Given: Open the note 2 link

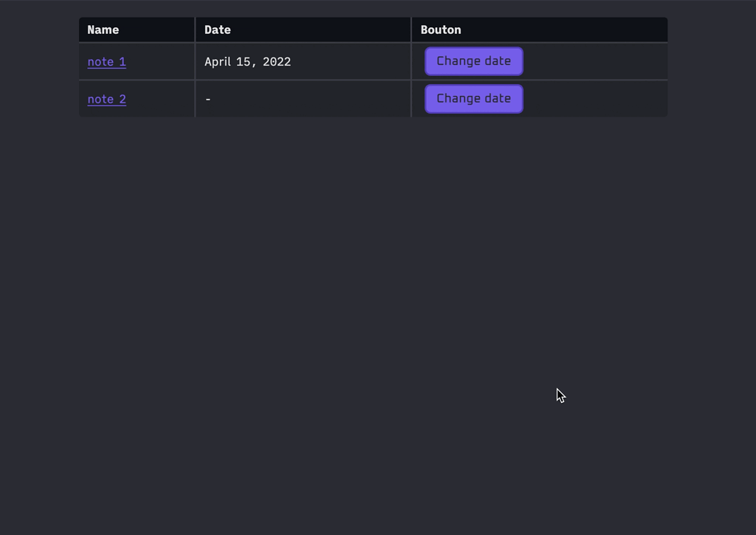Looking at the screenshot, I should 106,100.
